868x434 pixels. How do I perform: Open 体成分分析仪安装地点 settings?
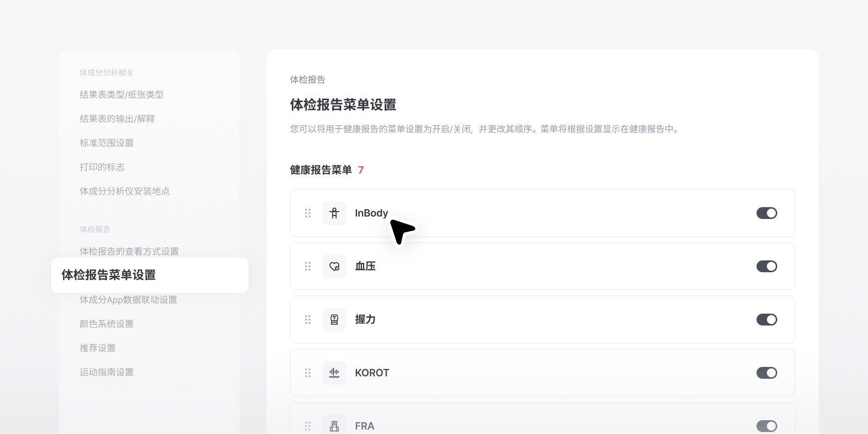pyautogui.click(x=125, y=191)
